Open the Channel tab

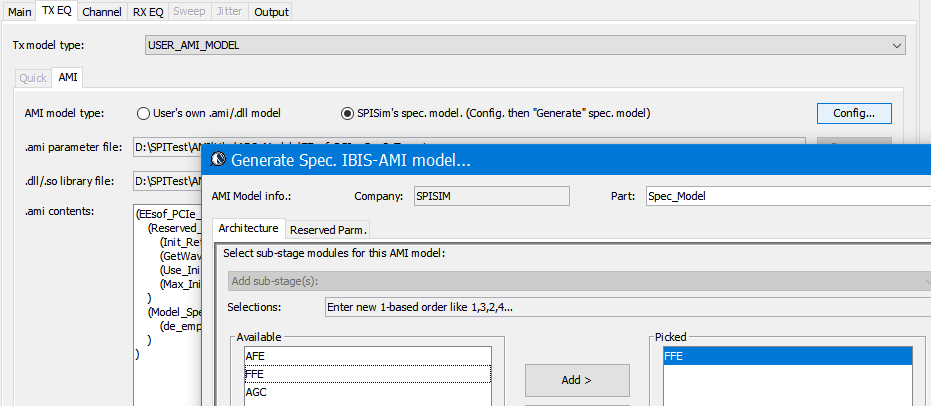pos(102,12)
